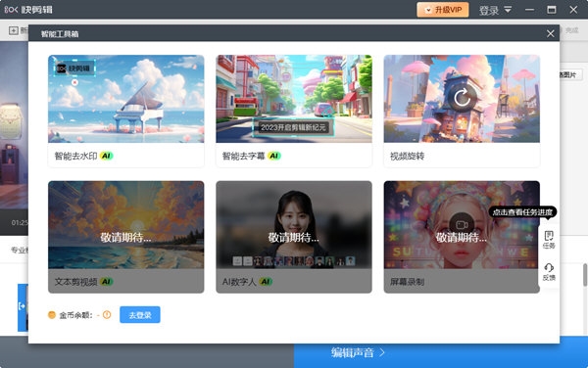Open the 智能去字幕 tool card
This screenshot has height=368, width=588.
click(294, 112)
